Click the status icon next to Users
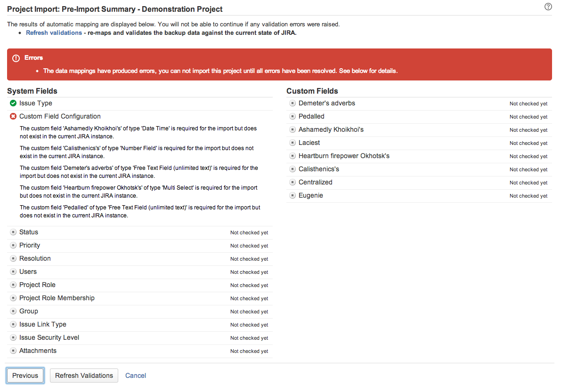561x392 pixels. [x=13, y=272]
